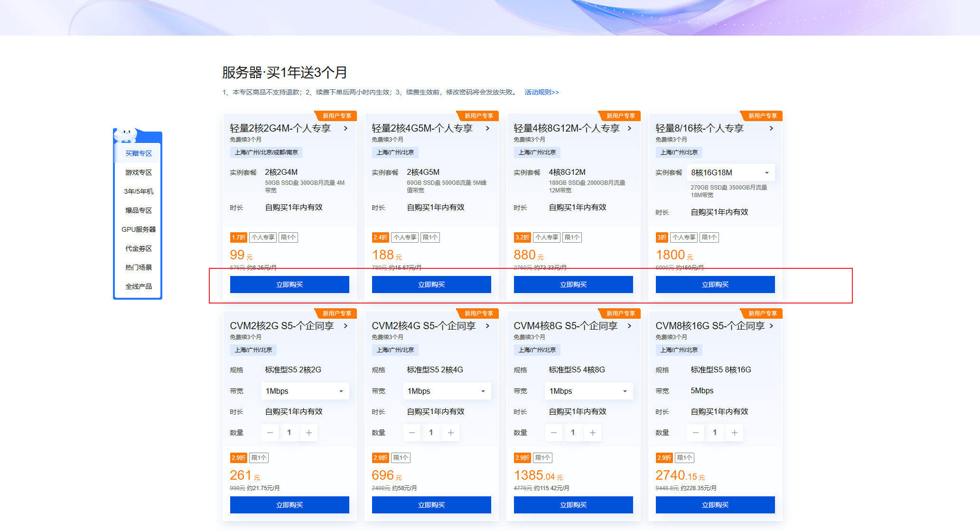This screenshot has height=531, width=980.
Task: Decrease quantity on the CVM8核16G card
Action: point(696,432)
